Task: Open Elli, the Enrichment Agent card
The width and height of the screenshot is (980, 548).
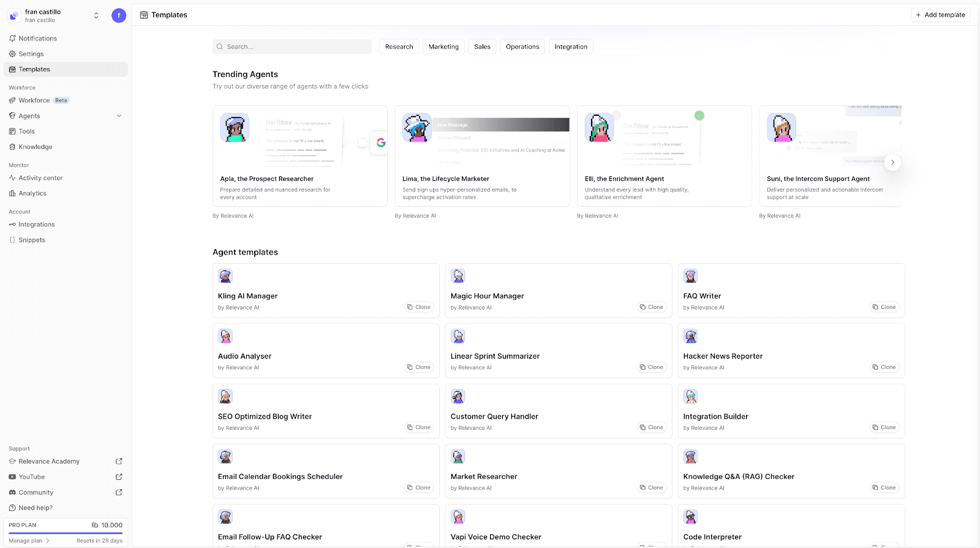Action: (665, 156)
